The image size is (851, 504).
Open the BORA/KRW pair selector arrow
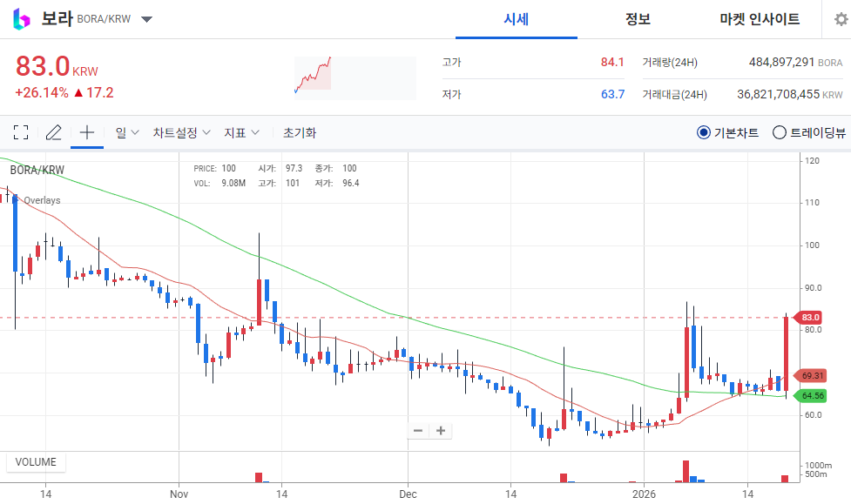pyautogui.click(x=146, y=18)
